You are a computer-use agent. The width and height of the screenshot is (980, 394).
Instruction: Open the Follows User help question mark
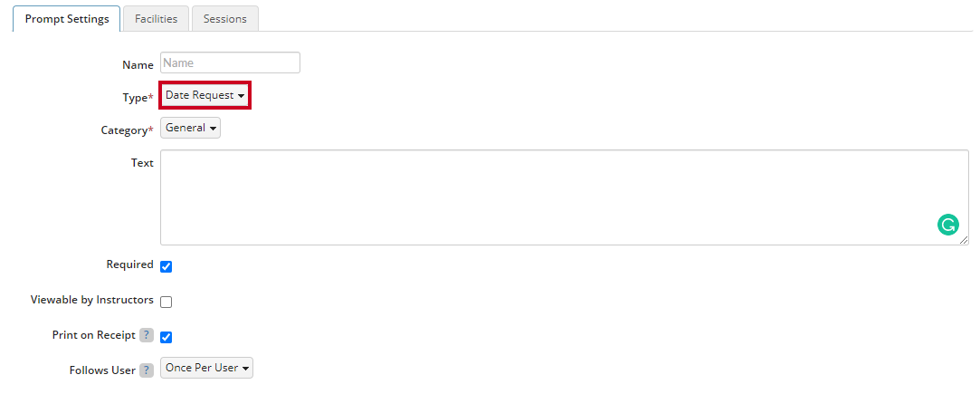(147, 370)
